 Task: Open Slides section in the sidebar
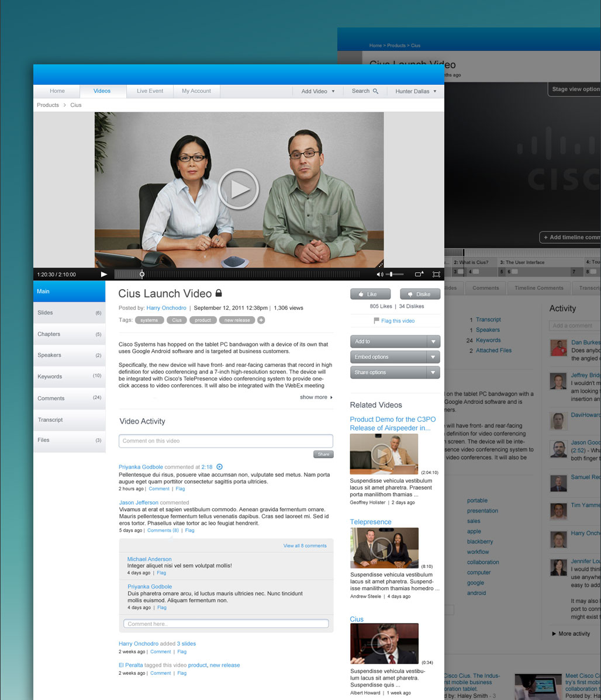pos(69,313)
